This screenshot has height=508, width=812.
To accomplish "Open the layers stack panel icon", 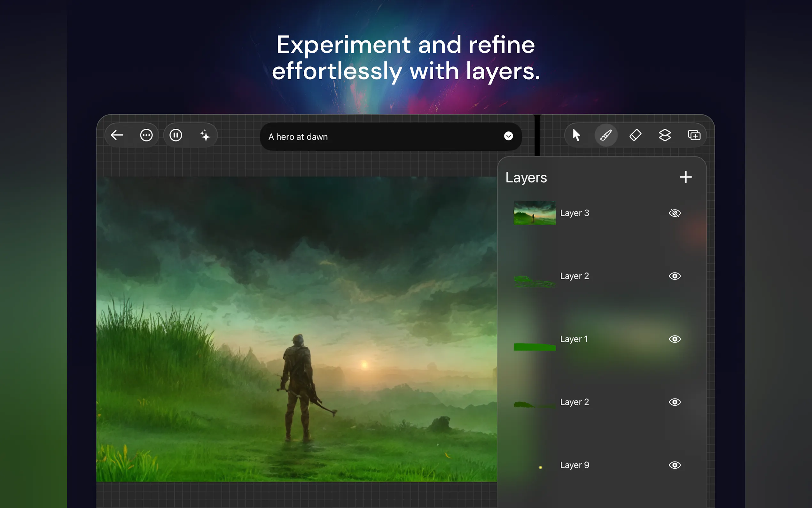I will coord(665,135).
